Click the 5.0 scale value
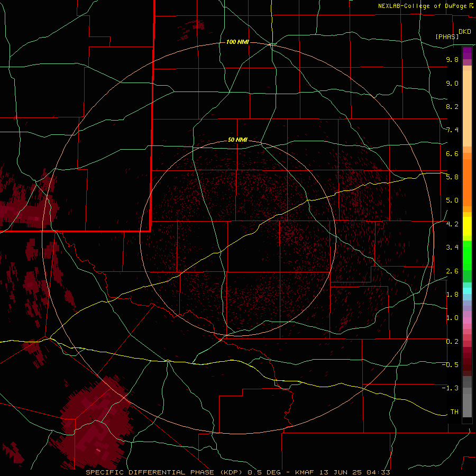The image size is (476, 476). [x=452, y=200]
